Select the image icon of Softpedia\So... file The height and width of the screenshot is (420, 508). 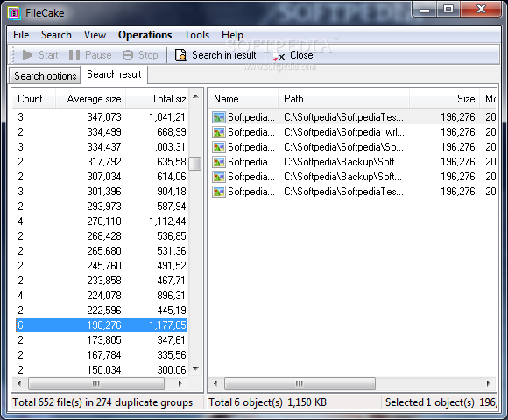219,147
